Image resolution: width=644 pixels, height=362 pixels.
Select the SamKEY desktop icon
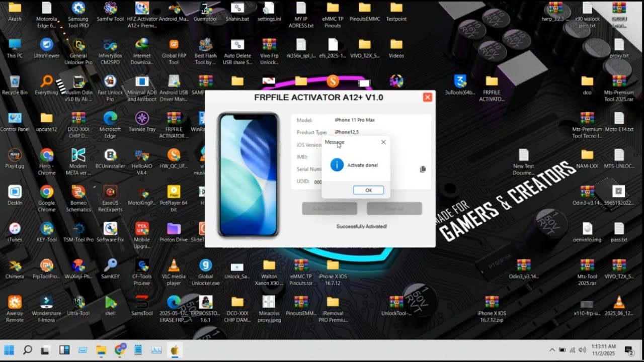click(x=110, y=269)
